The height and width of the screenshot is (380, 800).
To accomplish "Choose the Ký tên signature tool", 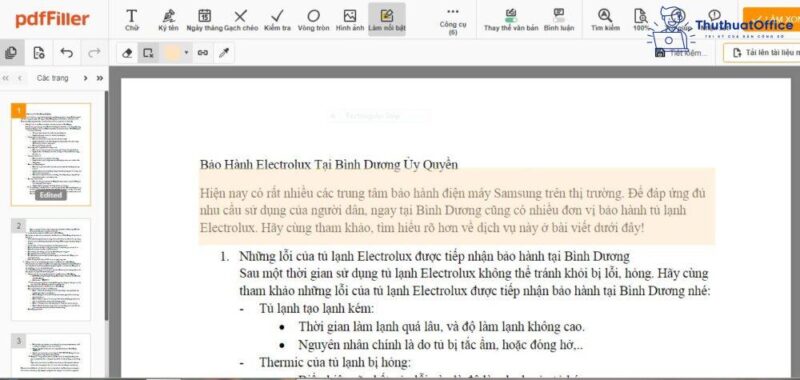I will (168, 20).
